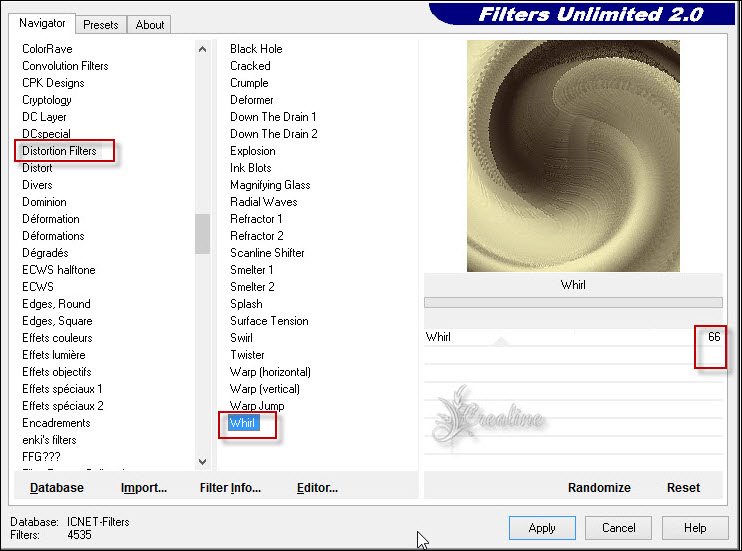Adjust the Whirl amount slider
This screenshot has height=551, width=742.
point(560,337)
